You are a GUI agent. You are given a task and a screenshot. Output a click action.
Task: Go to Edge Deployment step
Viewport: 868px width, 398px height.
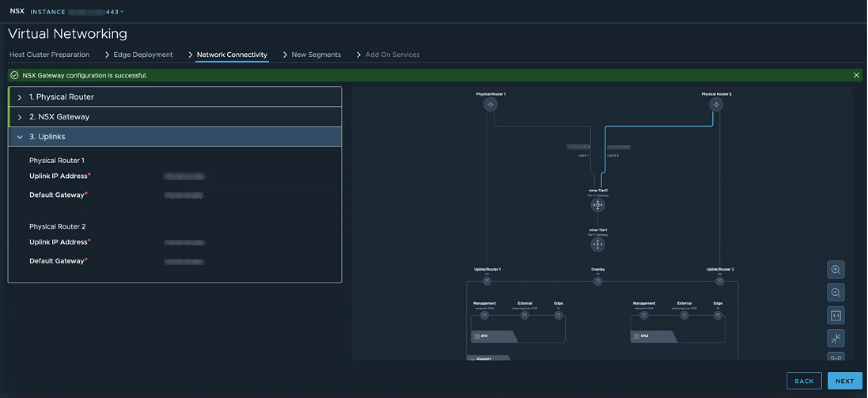click(x=143, y=55)
